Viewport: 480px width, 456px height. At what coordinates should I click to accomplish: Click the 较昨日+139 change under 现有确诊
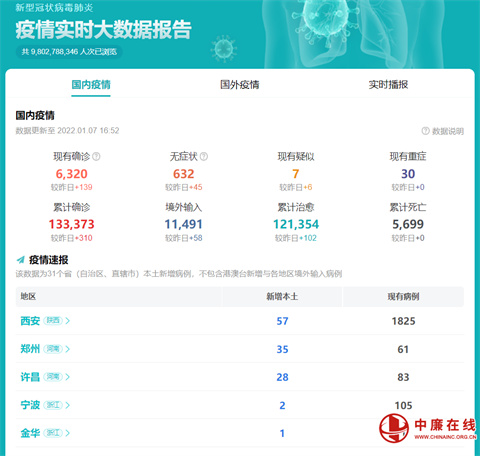point(71,187)
